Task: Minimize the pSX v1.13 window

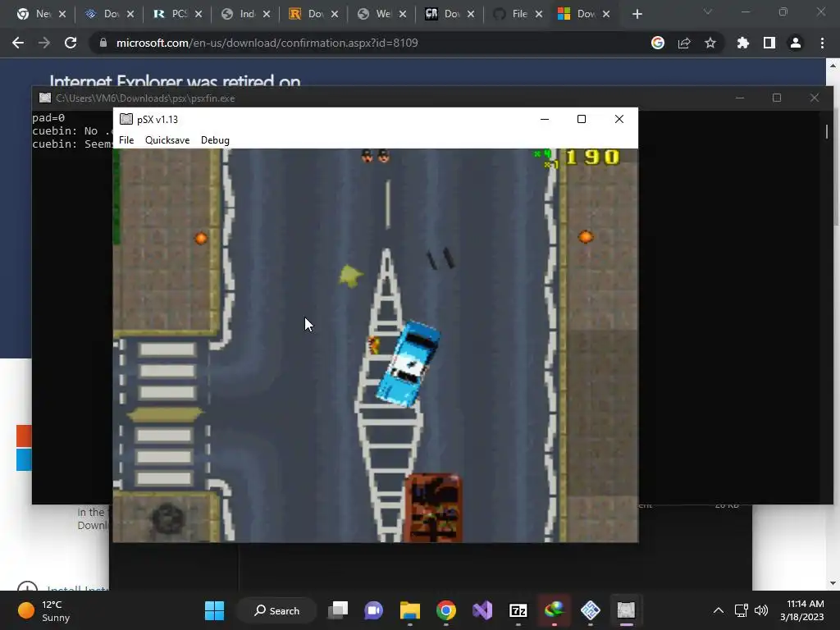Action: [545, 119]
